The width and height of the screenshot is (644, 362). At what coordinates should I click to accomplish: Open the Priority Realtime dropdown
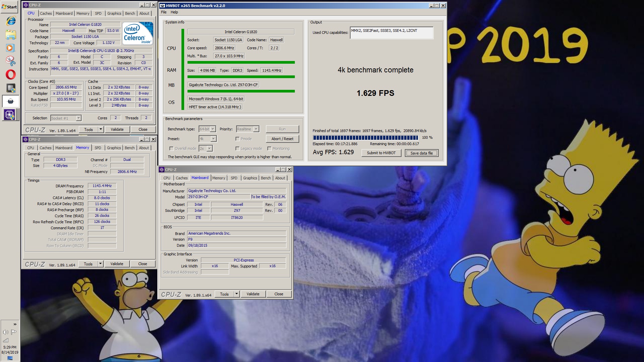pos(256,129)
